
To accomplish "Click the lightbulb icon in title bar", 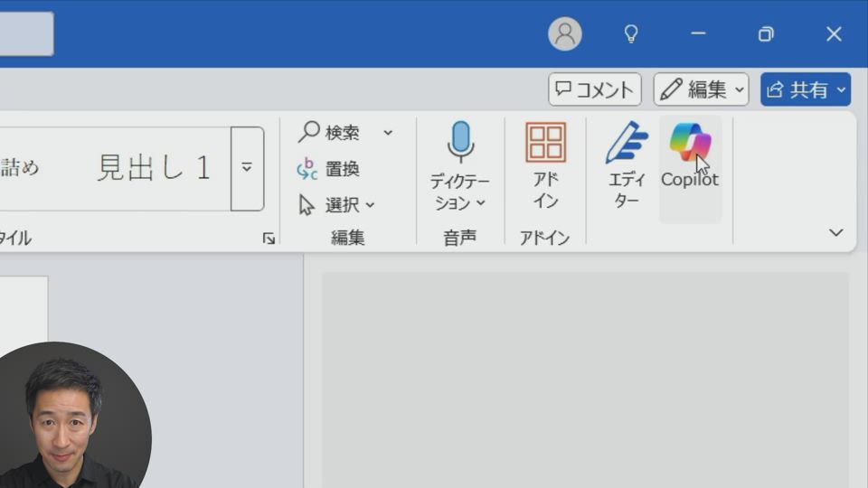I will (631, 34).
